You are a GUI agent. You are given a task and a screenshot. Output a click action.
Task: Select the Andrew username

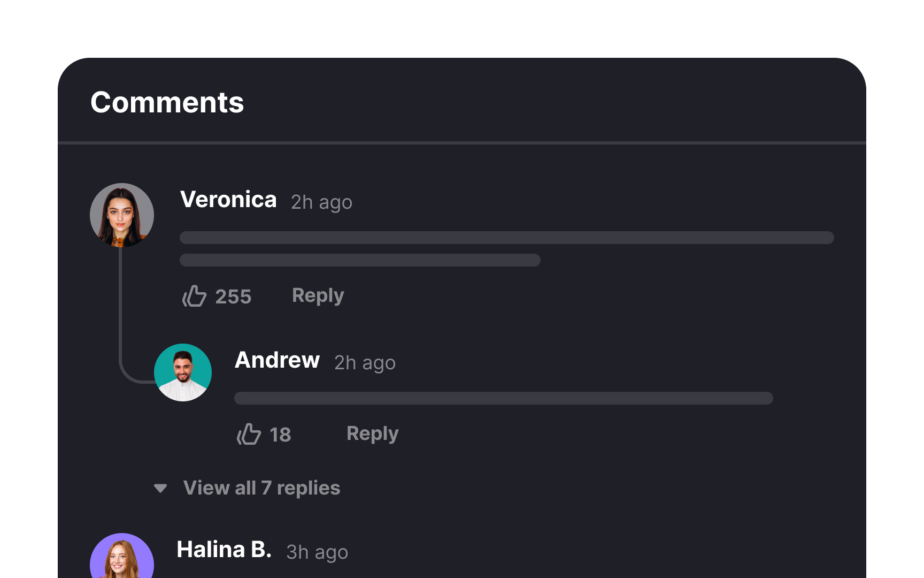pyautogui.click(x=278, y=360)
